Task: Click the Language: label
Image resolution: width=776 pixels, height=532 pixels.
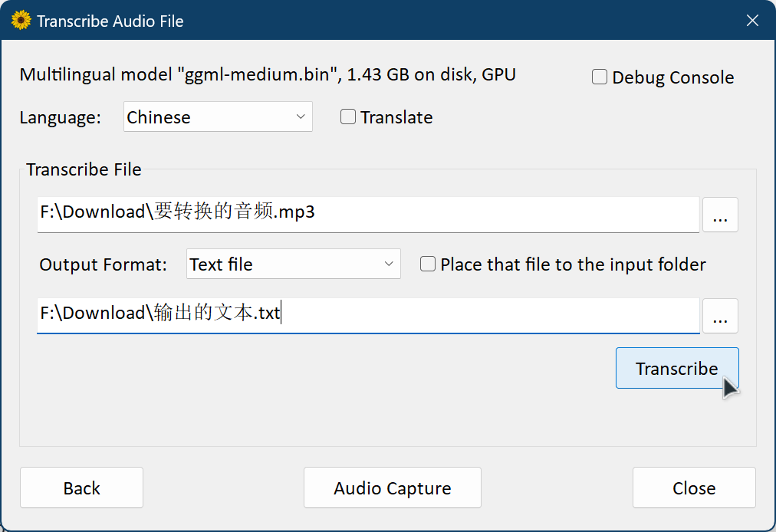Action: (x=60, y=117)
